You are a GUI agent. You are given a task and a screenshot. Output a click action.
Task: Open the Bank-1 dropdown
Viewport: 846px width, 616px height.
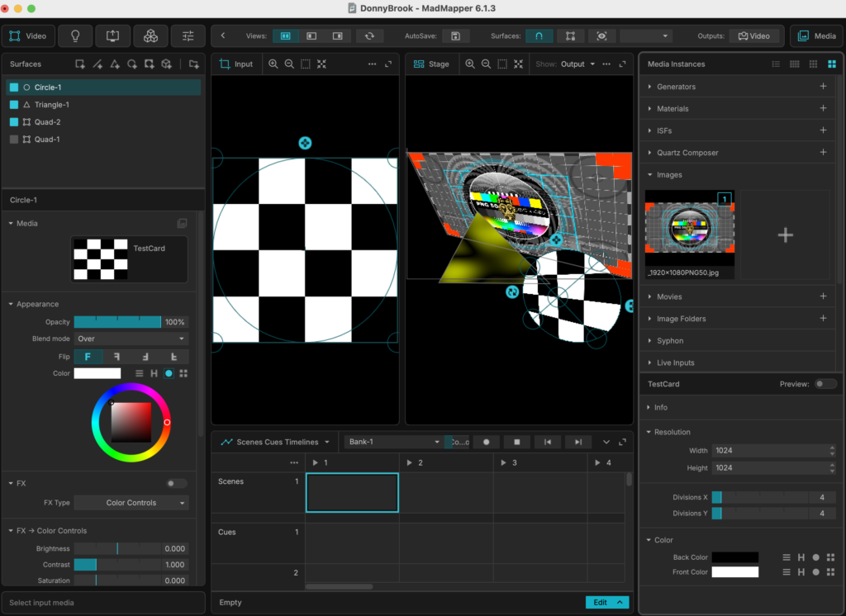coord(394,442)
